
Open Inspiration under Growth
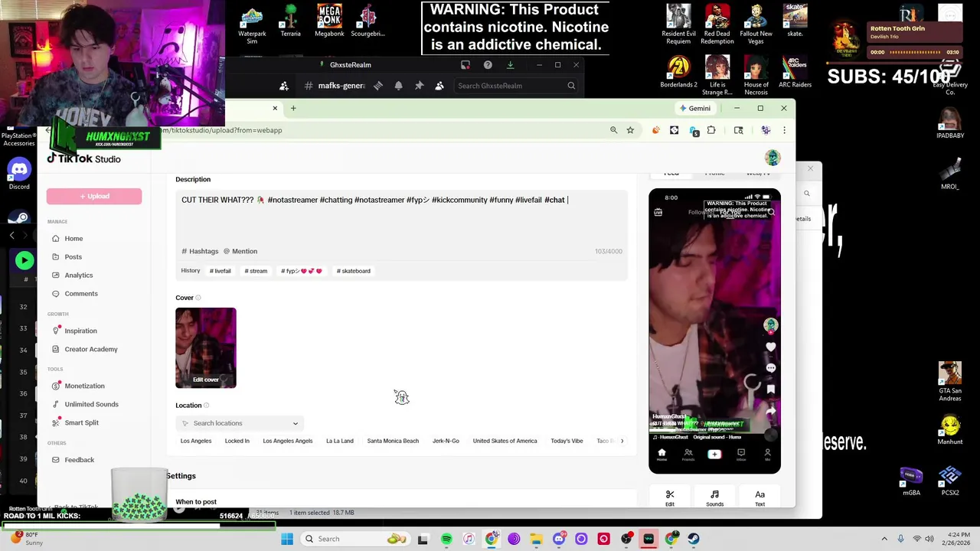pos(80,331)
